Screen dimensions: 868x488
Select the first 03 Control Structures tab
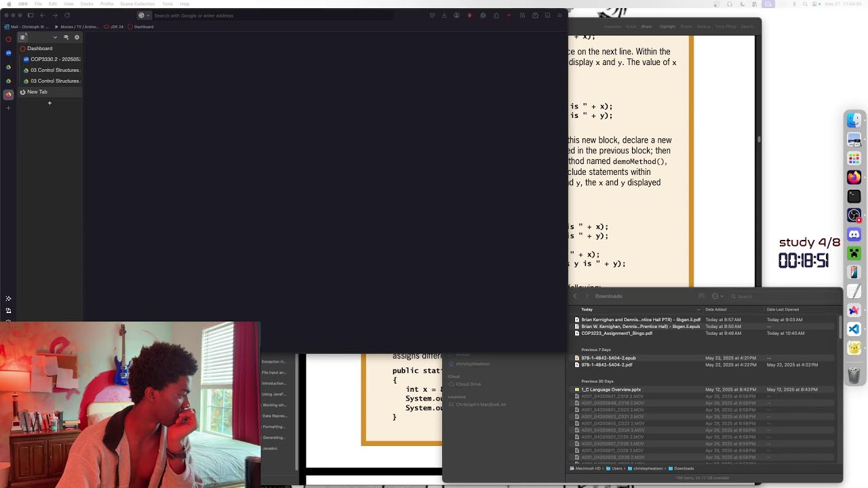click(x=52, y=70)
